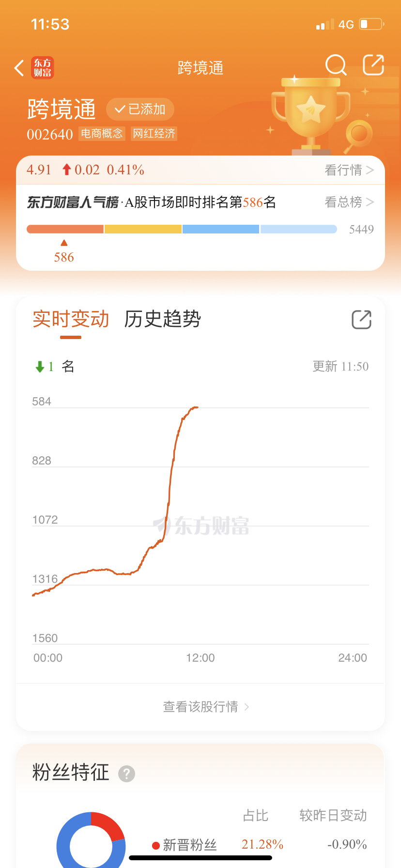Tap the 新晋粉丝 legend entry

tap(185, 845)
